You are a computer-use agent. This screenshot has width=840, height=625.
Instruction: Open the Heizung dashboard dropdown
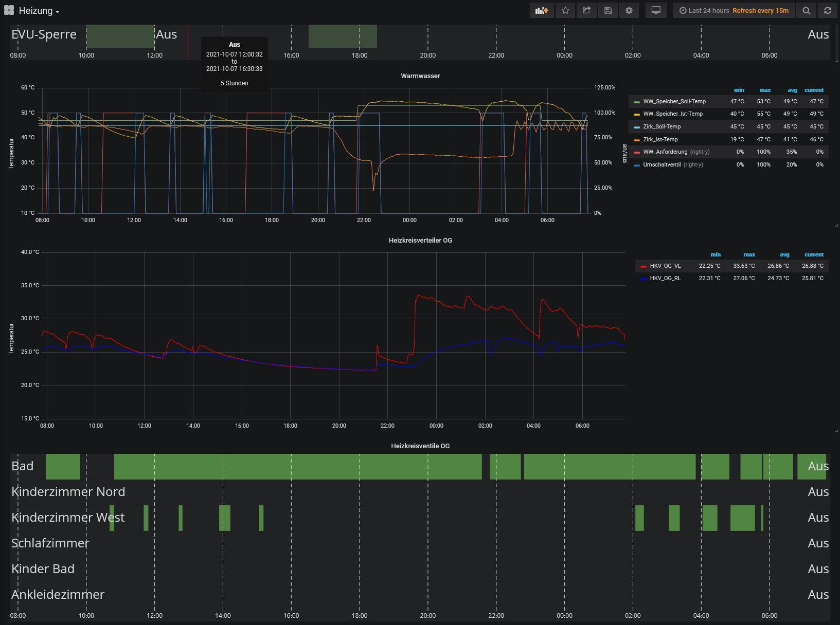click(39, 11)
